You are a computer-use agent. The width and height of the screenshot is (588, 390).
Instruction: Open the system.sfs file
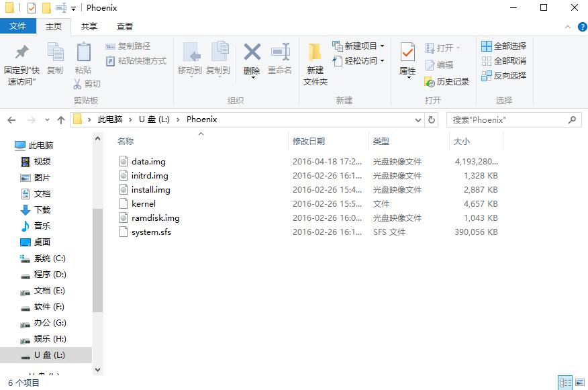click(x=149, y=232)
